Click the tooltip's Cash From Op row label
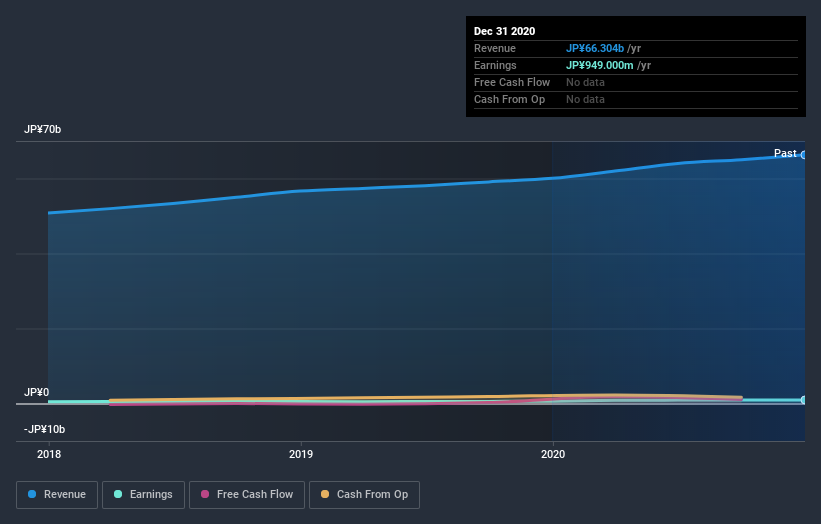The width and height of the screenshot is (821, 524). pyautogui.click(x=509, y=99)
